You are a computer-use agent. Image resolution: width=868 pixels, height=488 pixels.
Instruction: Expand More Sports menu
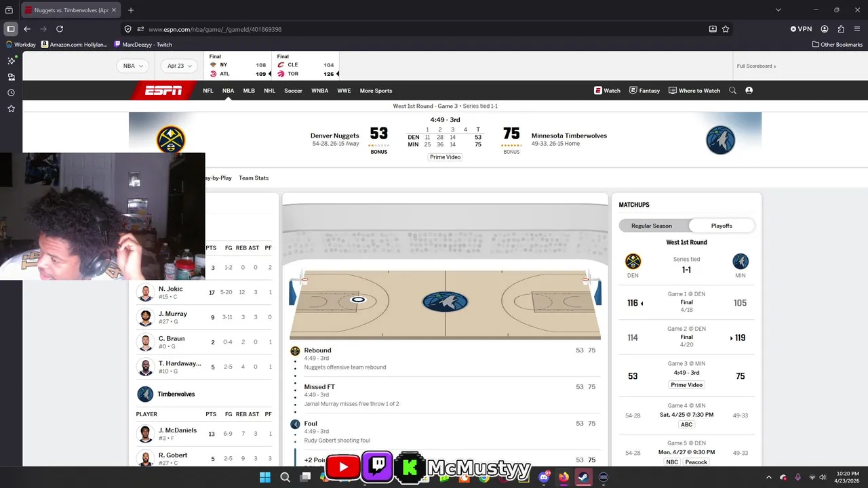[x=376, y=90]
